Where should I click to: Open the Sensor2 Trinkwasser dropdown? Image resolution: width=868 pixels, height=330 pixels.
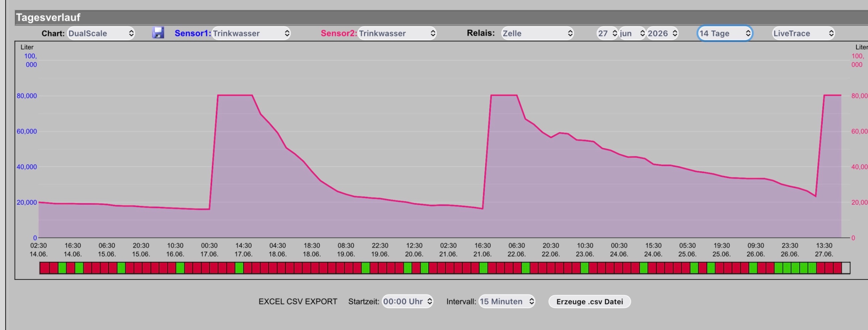(397, 33)
